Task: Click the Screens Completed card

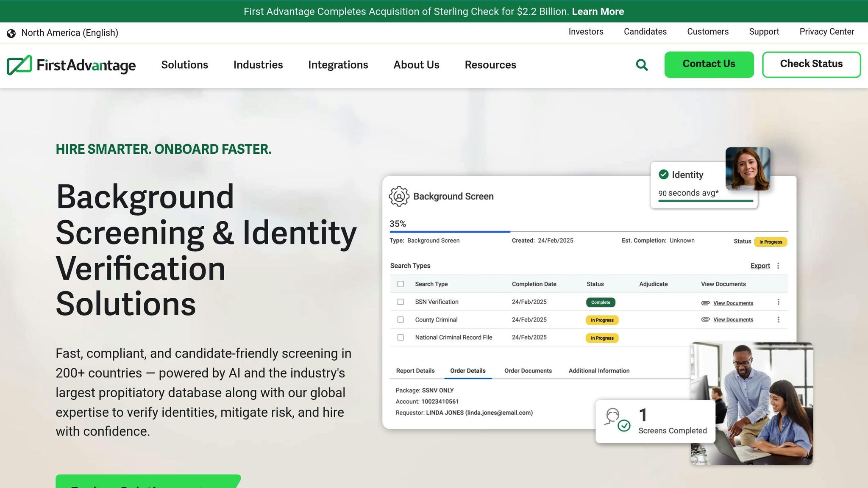Action: 655,421
